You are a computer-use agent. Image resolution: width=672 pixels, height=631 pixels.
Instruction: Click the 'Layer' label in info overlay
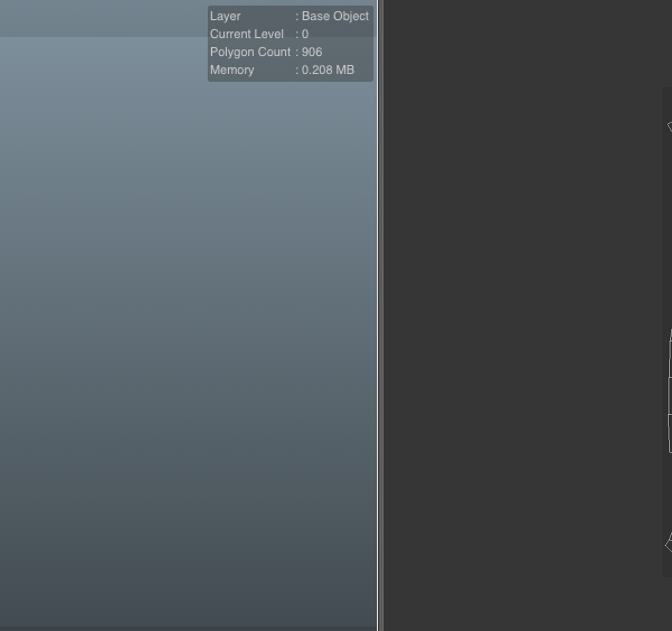point(225,16)
